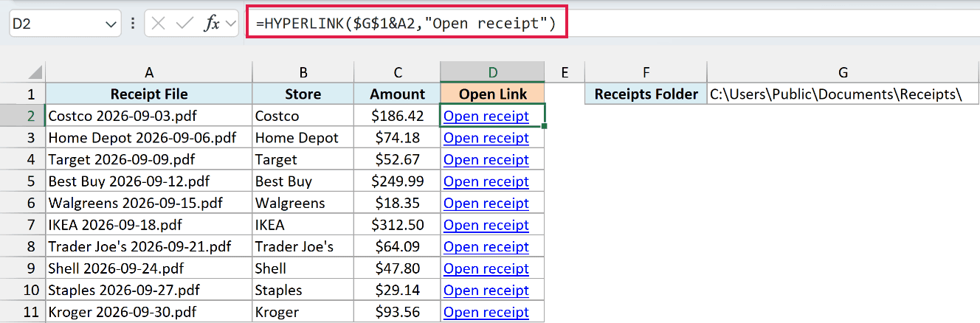Open receipt link for IKEA row

pos(486,225)
